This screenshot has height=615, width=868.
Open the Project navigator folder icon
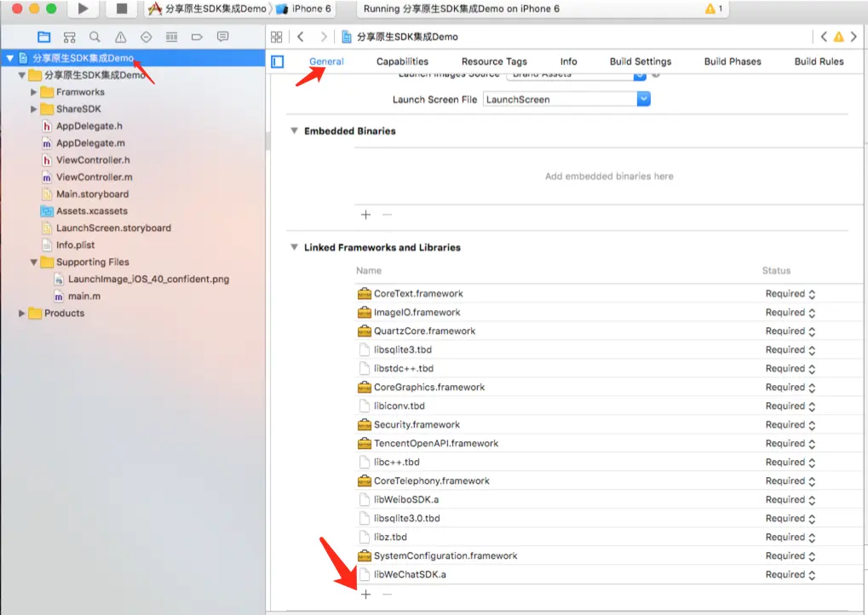[x=43, y=37]
